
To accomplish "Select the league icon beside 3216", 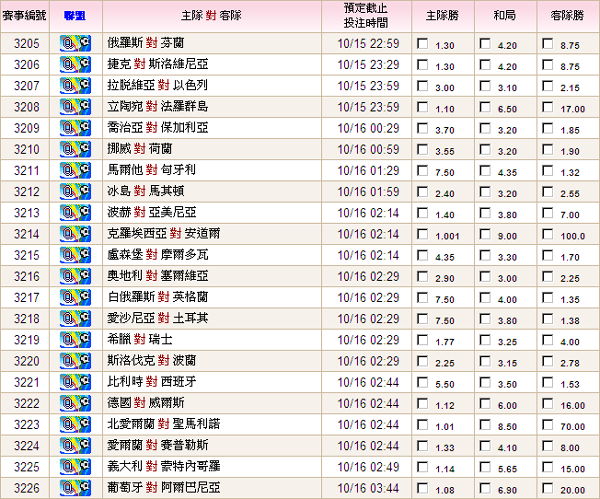I will coord(75,276).
